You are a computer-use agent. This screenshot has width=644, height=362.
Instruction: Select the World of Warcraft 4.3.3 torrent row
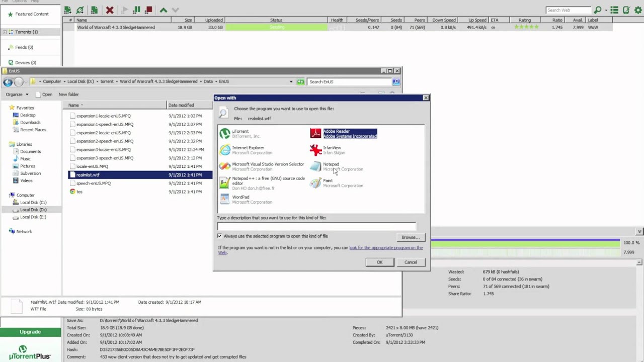pyautogui.click(x=337, y=28)
